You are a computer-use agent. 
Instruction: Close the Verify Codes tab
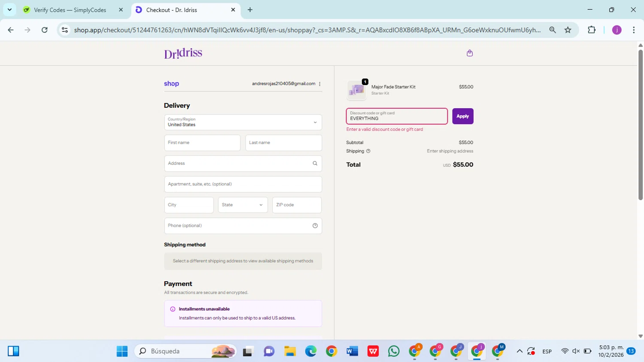point(121,10)
